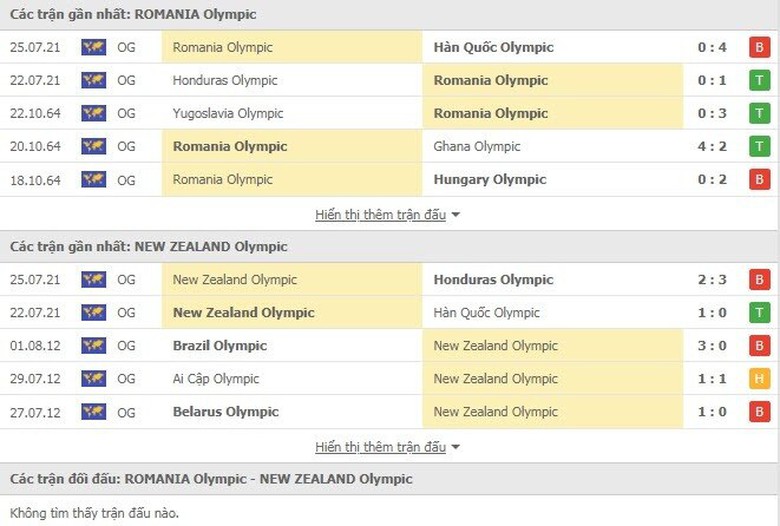Click the 0 : 3 Yugoslavia match score

(x=710, y=113)
